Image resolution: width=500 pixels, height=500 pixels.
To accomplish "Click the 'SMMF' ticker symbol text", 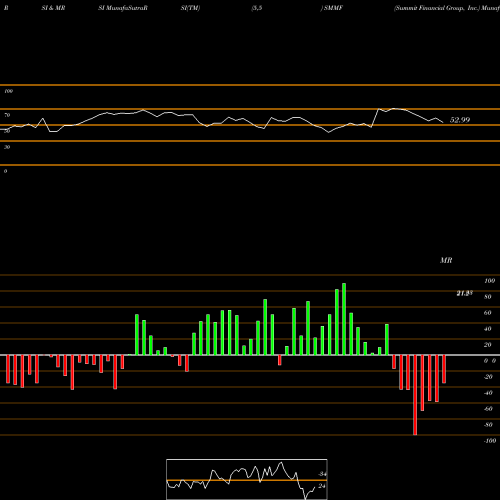I will (333, 8).
